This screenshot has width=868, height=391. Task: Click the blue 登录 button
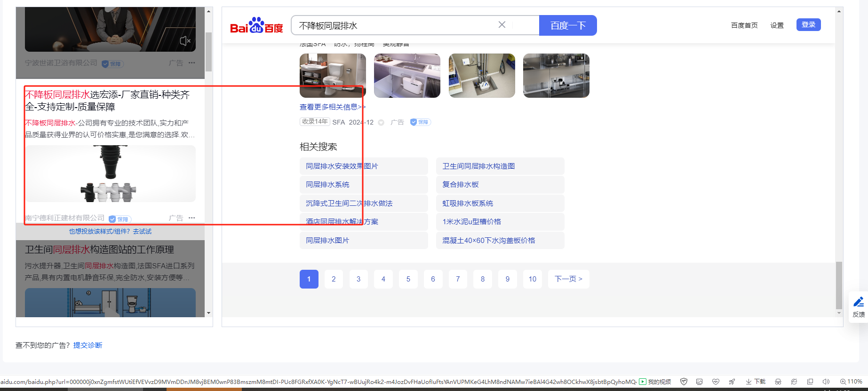[808, 24]
